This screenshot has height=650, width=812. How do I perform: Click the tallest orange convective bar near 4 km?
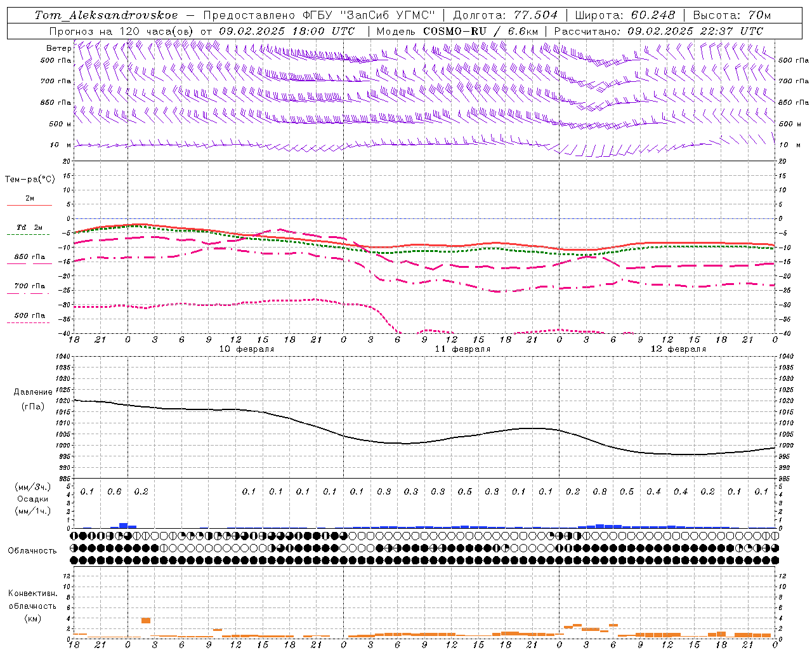tap(146, 620)
